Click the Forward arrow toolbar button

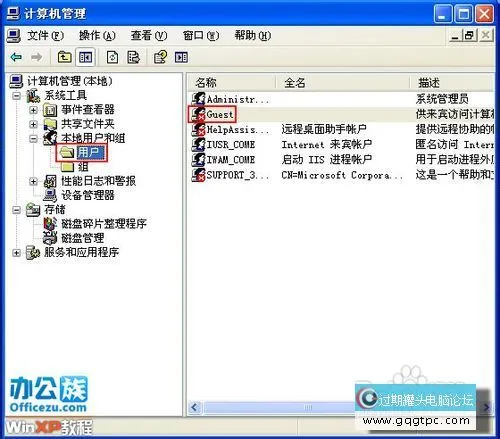37,57
